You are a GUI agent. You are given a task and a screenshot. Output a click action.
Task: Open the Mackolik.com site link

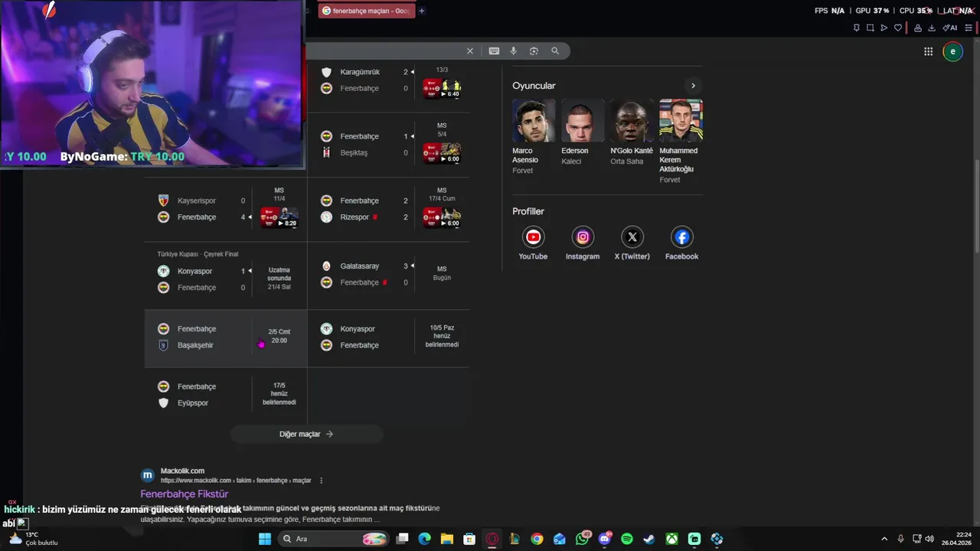(x=182, y=471)
